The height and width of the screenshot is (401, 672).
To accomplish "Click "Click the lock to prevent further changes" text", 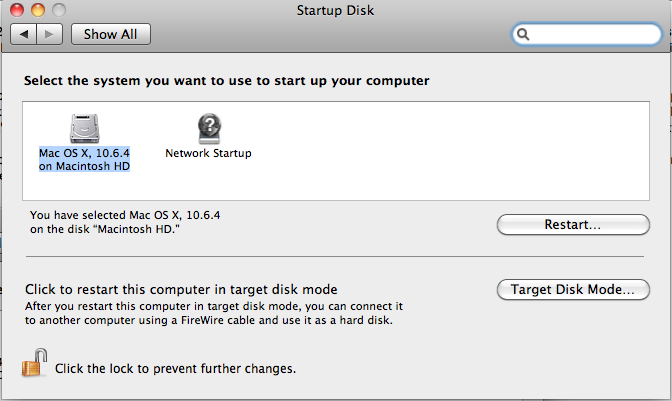I will click(x=175, y=368).
